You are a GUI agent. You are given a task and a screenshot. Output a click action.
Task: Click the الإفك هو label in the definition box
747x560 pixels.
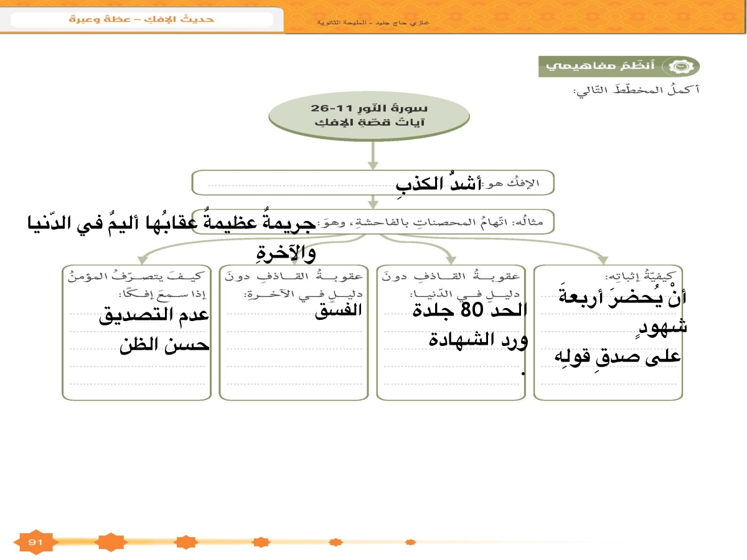point(515,184)
